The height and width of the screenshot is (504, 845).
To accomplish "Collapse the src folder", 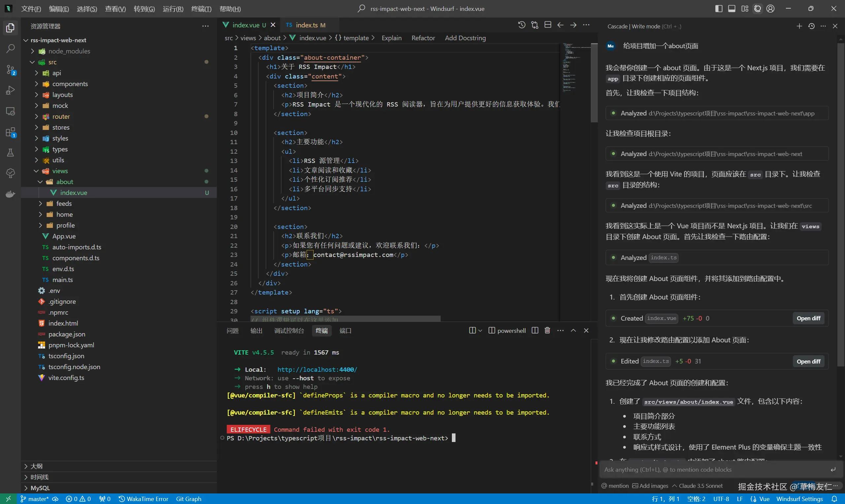I will point(32,62).
